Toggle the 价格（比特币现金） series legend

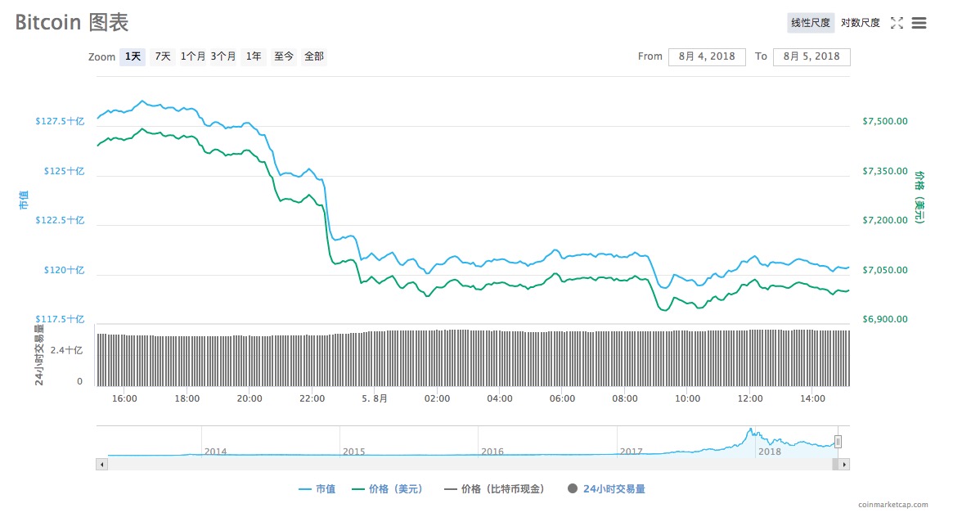point(494,489)
